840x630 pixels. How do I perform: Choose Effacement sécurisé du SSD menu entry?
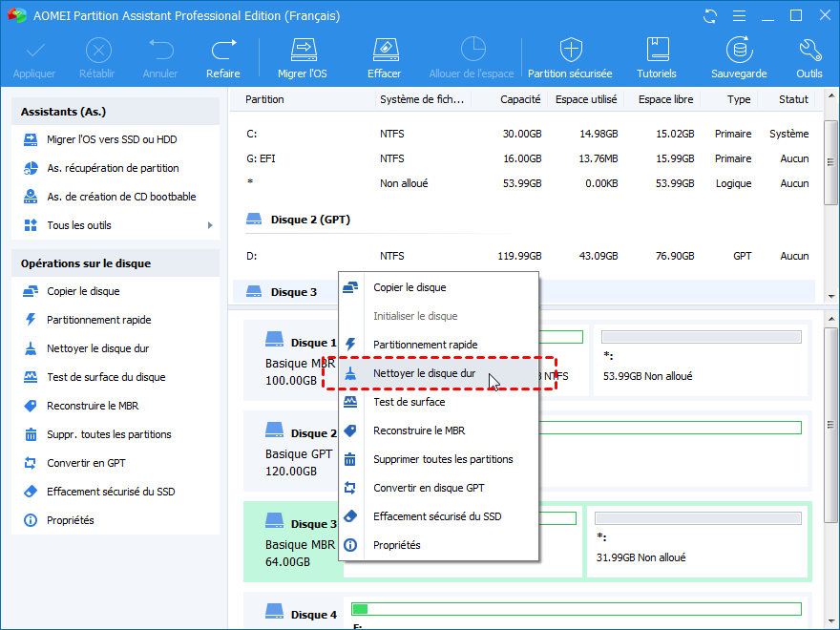438,517
